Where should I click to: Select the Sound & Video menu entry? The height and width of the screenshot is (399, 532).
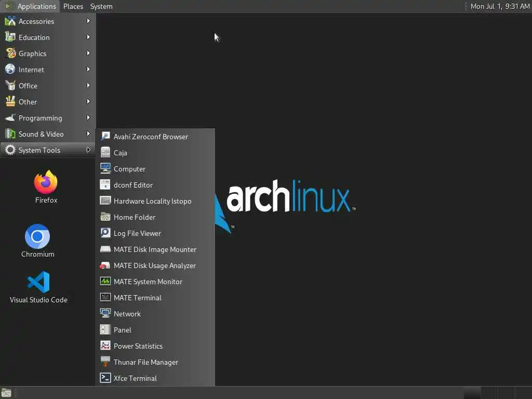click(48, 134)
